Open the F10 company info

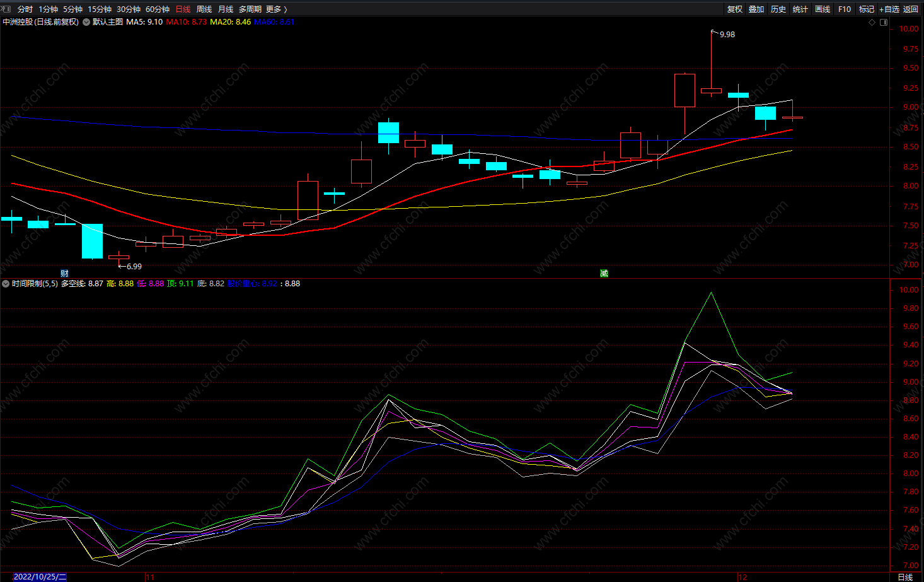[x=845, y=9]
